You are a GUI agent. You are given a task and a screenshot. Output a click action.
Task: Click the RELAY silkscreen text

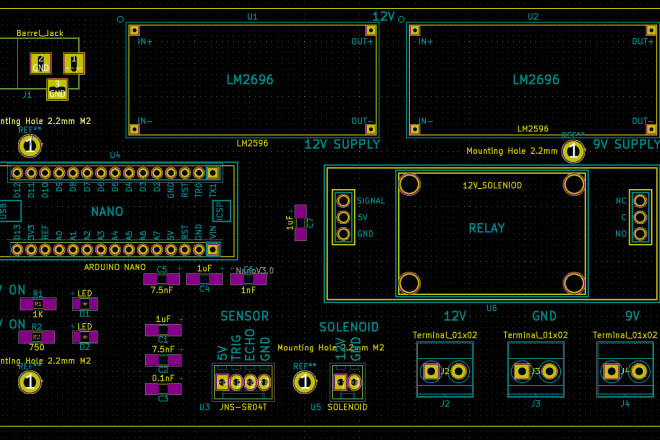pyautogui.click(x=487, y=228)
